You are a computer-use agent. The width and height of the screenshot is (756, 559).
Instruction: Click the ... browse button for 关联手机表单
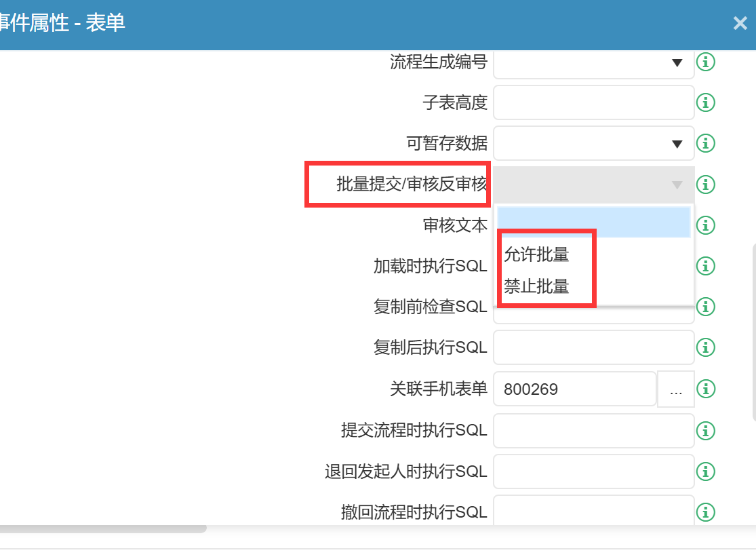[x=675, y=390]
